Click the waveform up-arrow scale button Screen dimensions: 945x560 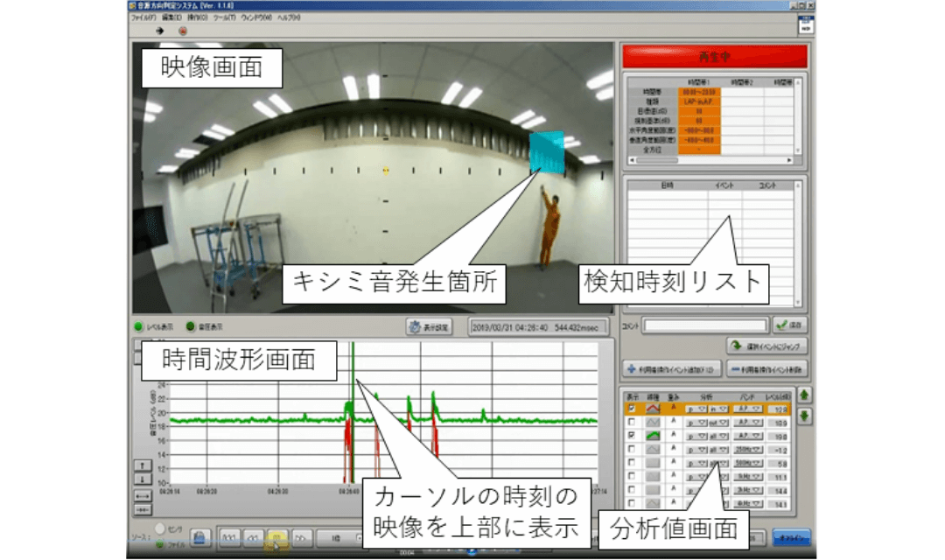[x=143, y=465]
